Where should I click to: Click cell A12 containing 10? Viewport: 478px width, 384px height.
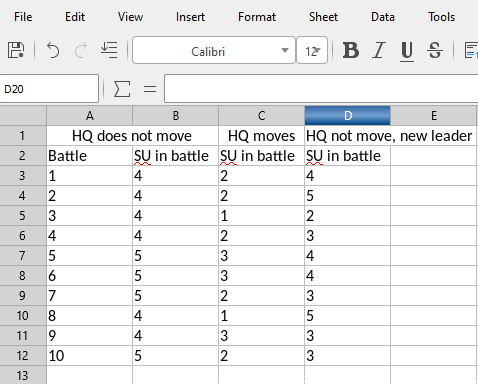pyautogui.click(x=89, y=356)
